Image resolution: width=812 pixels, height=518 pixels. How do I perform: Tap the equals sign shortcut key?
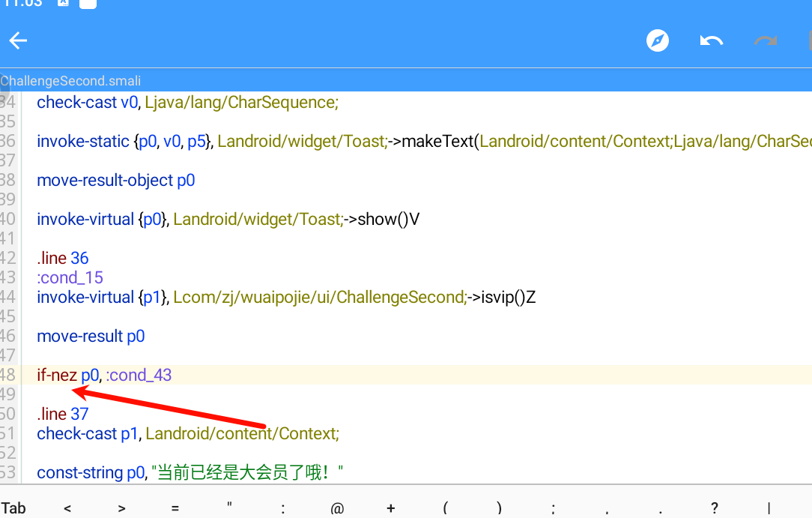pyautogui.click(x=175, y=508)
